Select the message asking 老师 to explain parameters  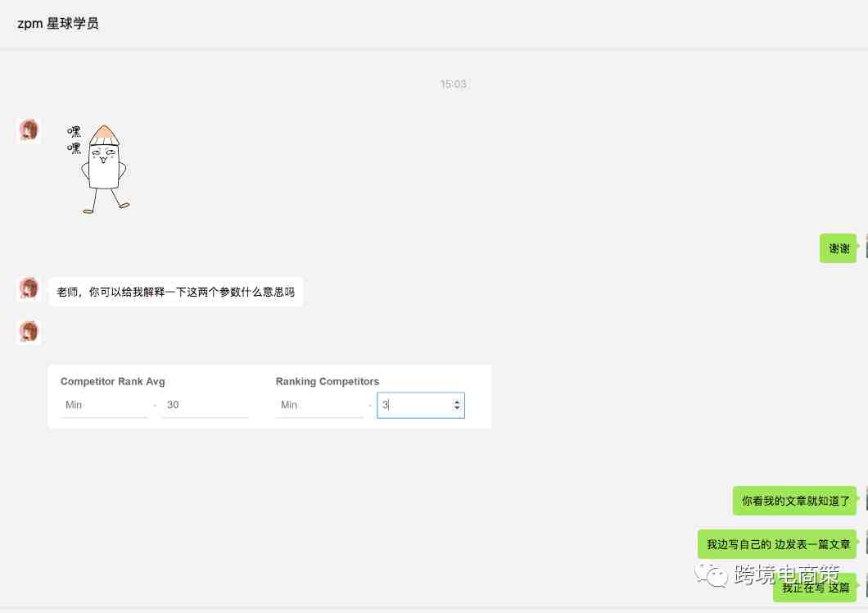[x=175, y=292]
